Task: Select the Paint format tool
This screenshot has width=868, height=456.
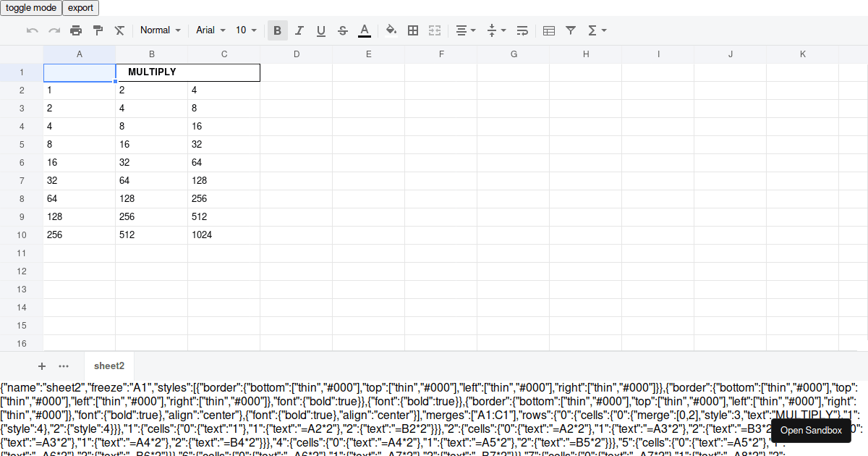Action: (x=97, y=30)
